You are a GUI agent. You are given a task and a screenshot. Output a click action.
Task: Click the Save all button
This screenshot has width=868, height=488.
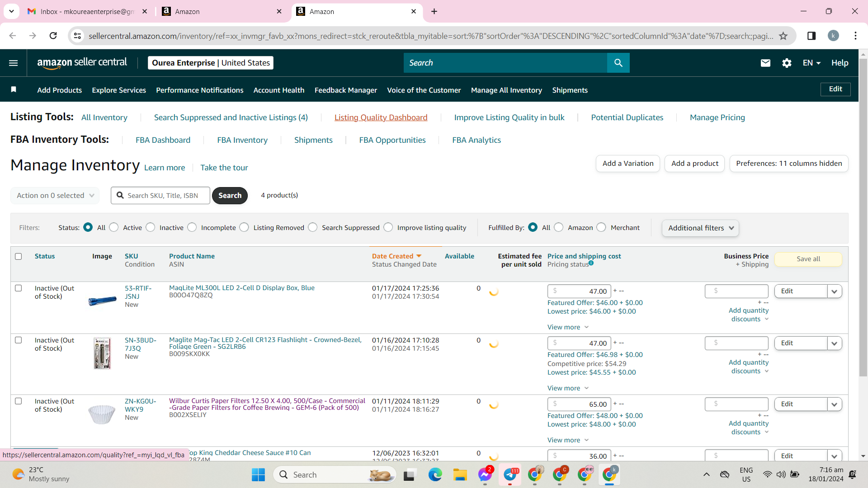point(808,259)
